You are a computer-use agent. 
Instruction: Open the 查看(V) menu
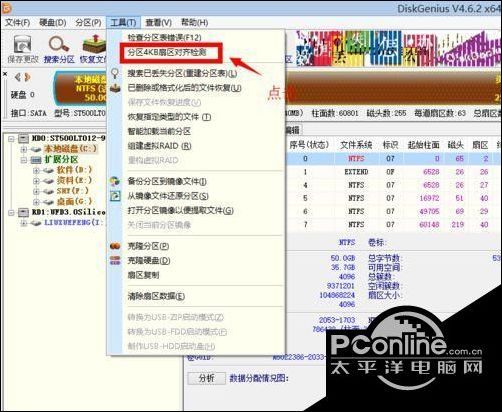click(x=159, y=22)
